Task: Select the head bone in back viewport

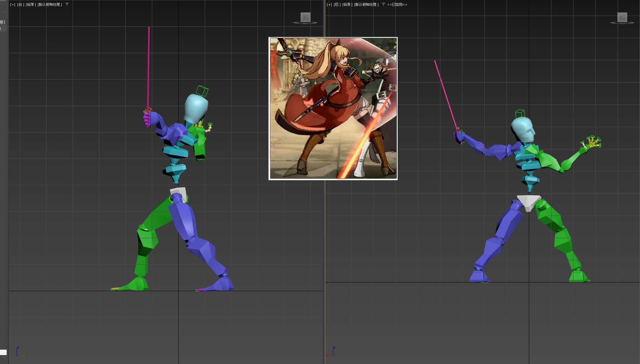Action: pyautogui.click(x=523, y=129)
